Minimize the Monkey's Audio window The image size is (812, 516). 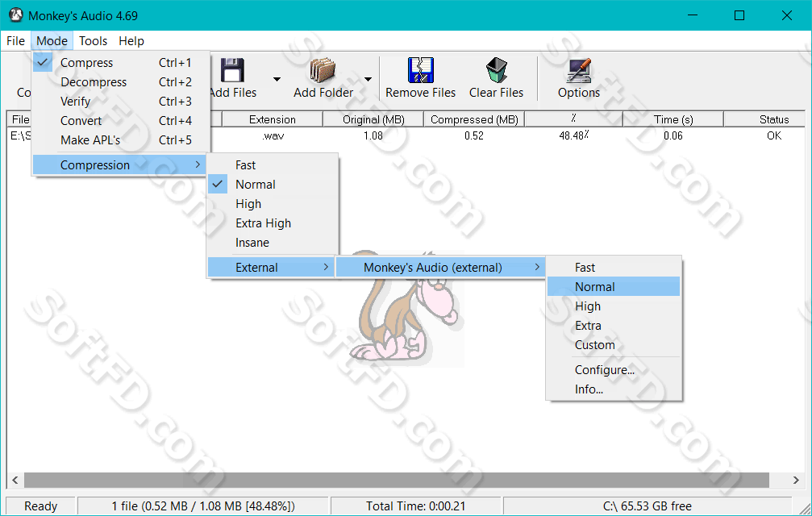[x=693, y=15]
